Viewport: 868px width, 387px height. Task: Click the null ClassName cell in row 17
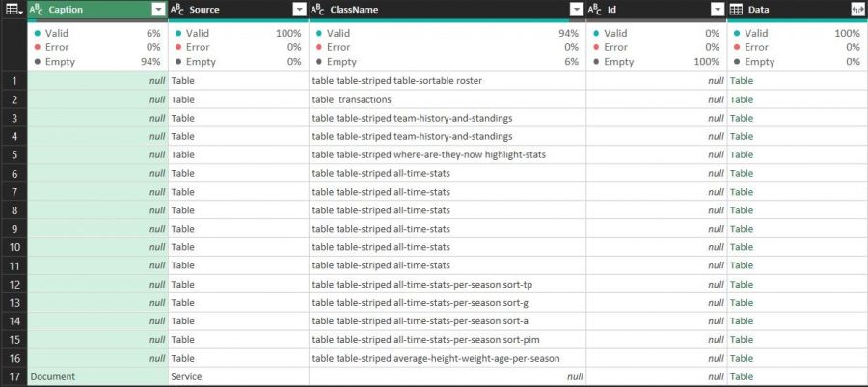[x=448, y=376]
